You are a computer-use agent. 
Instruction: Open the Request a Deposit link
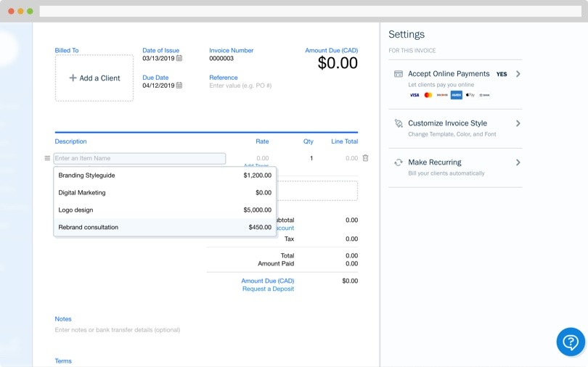268,289
